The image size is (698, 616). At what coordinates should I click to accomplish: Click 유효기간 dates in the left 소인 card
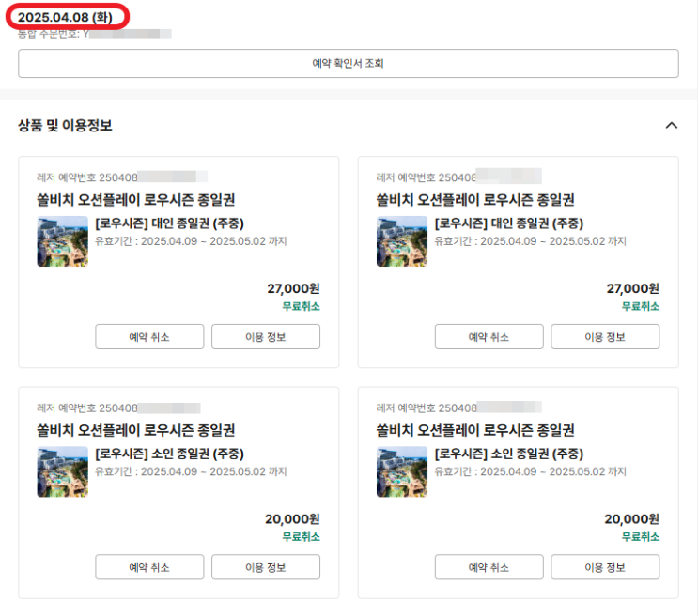coord(191,471)
